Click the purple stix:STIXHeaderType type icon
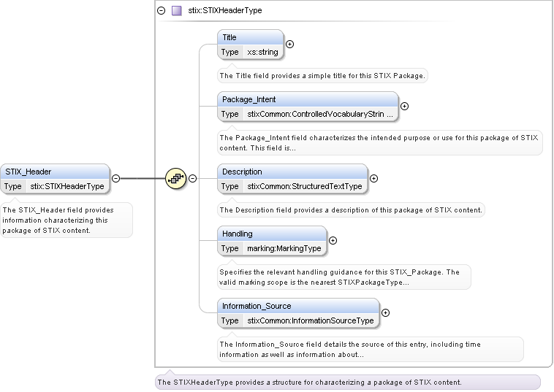 coord(176,11)
